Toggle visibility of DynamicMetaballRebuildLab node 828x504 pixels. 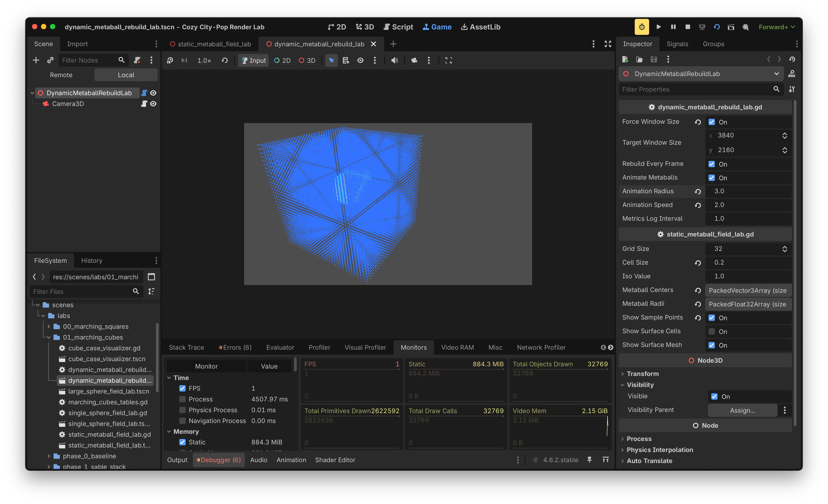click(153, 93)
